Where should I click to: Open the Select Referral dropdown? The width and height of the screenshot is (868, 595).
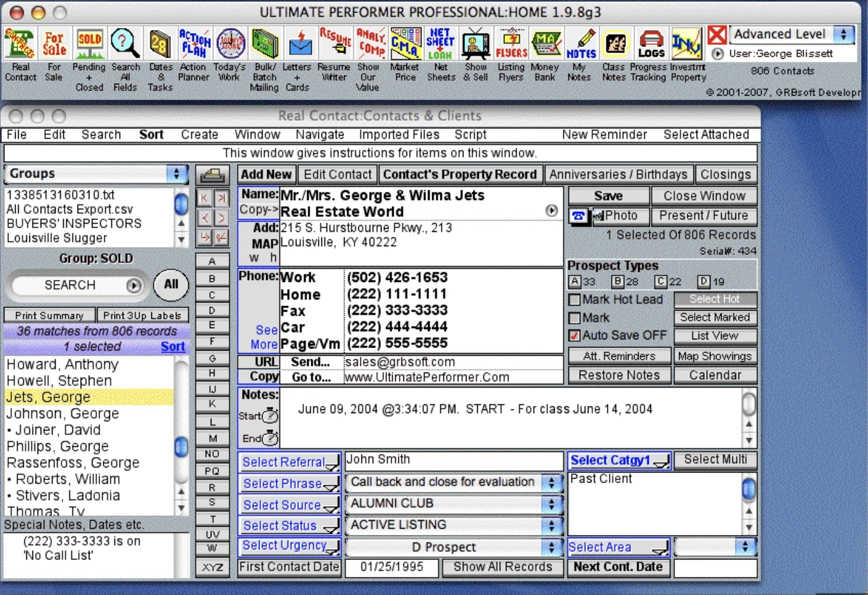pos(290,462)
